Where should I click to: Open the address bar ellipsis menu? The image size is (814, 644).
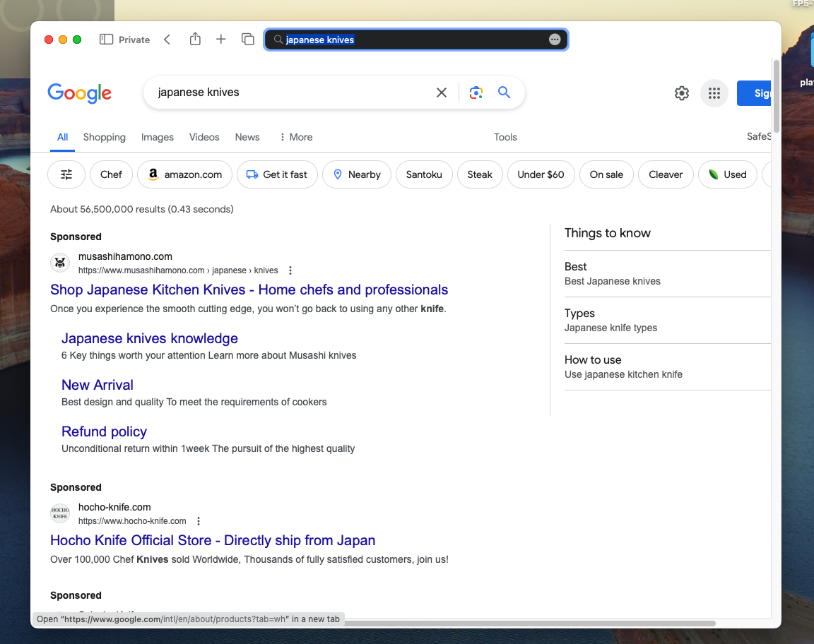[x=555, y=40]
